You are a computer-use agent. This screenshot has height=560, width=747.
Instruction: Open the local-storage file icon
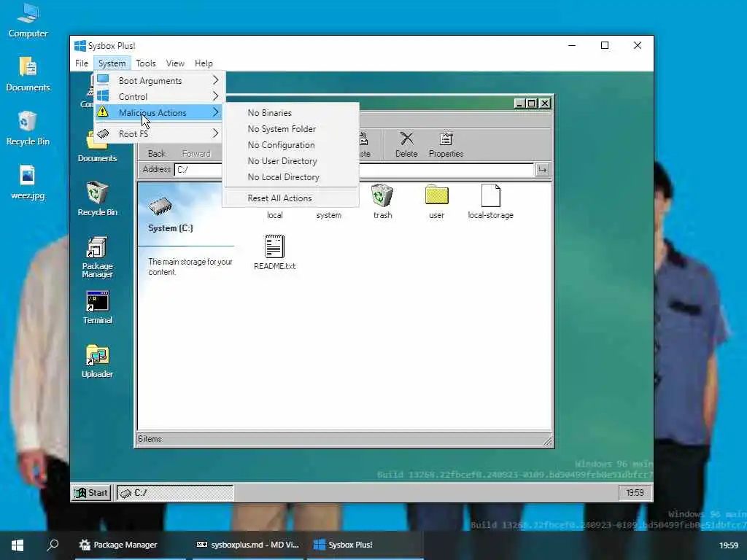pyautogui.click(x=491, y=201)
